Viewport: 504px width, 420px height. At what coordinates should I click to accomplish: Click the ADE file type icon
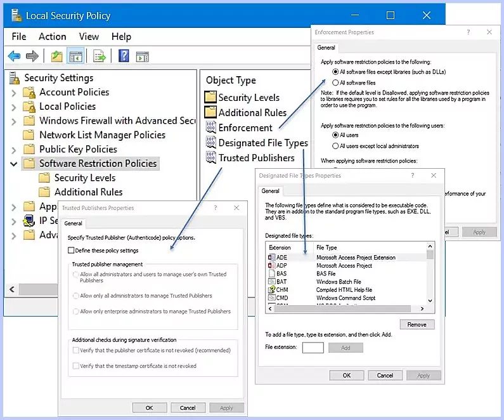pos(271,258)
